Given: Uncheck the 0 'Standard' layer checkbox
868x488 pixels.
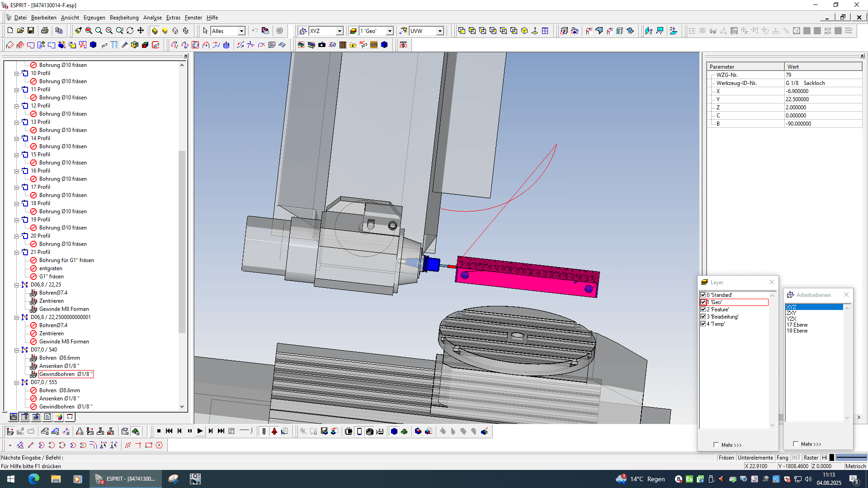Looking at the screenshot, I should 703,295.
